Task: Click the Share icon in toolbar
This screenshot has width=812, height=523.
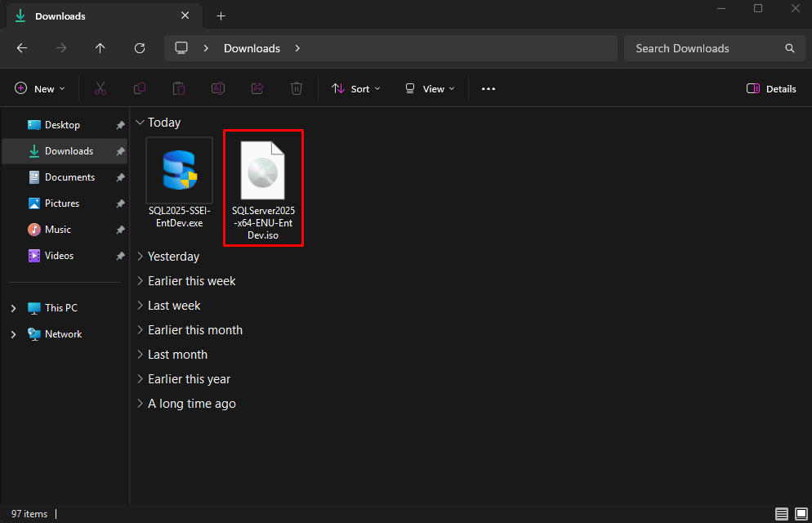Action: (257, 88)
